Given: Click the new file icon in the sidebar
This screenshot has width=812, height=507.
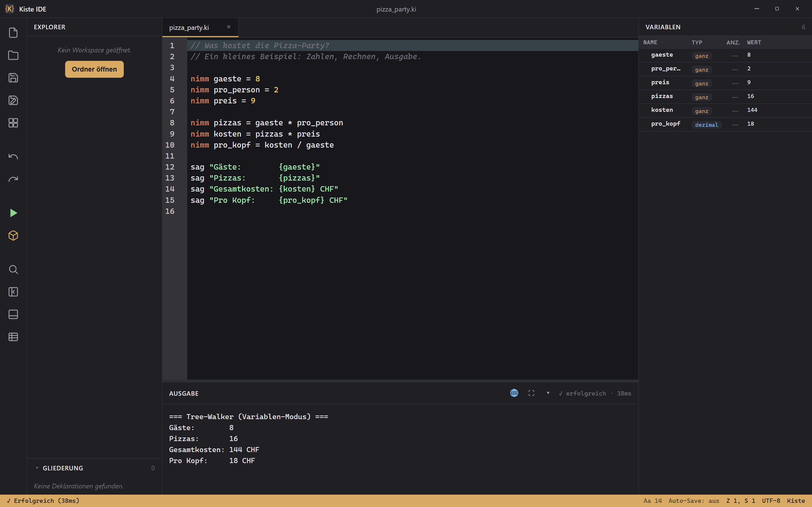Looking at the screenshot, I should coord(13,33).
